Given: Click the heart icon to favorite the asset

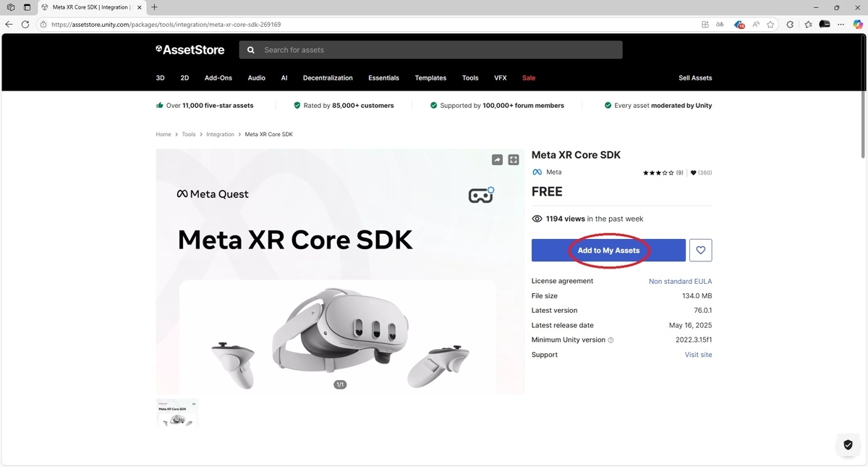Looking at the screenshot, I should tap(700, 250).
